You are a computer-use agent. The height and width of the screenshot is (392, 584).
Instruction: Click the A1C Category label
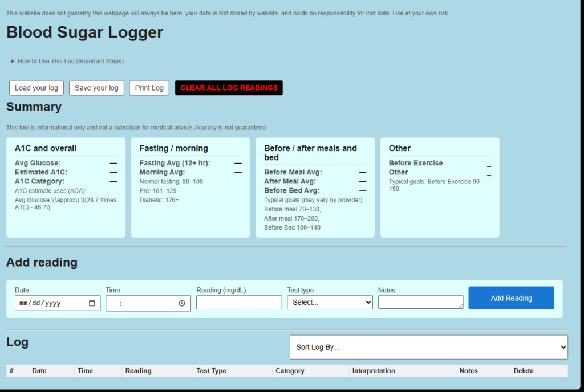pos(39,182)
